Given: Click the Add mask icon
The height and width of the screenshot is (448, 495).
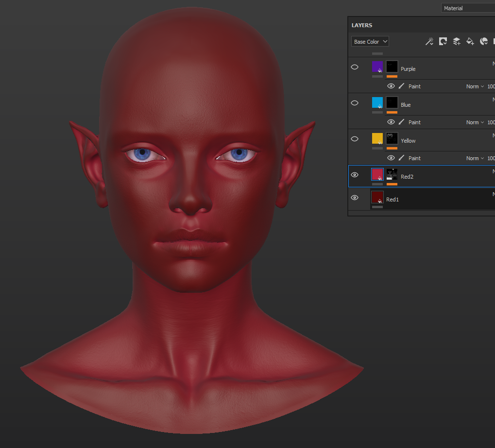Looking at the screenshot, I should [443, 42].
